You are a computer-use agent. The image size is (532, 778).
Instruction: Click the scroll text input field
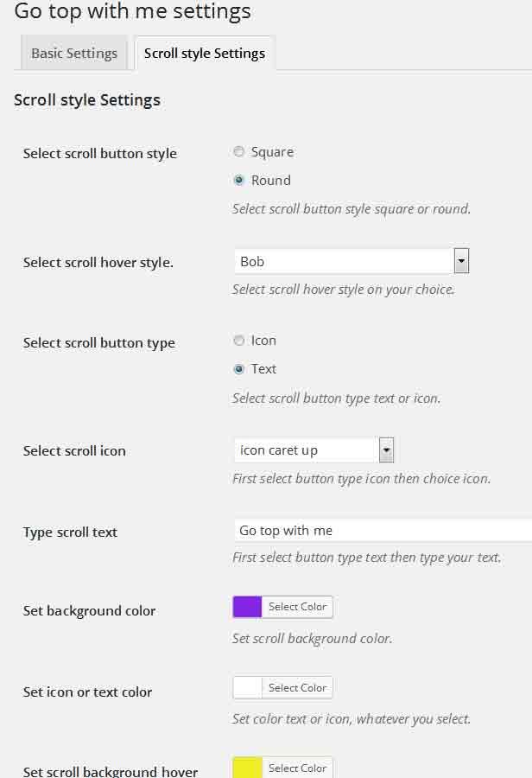point(382,531)
